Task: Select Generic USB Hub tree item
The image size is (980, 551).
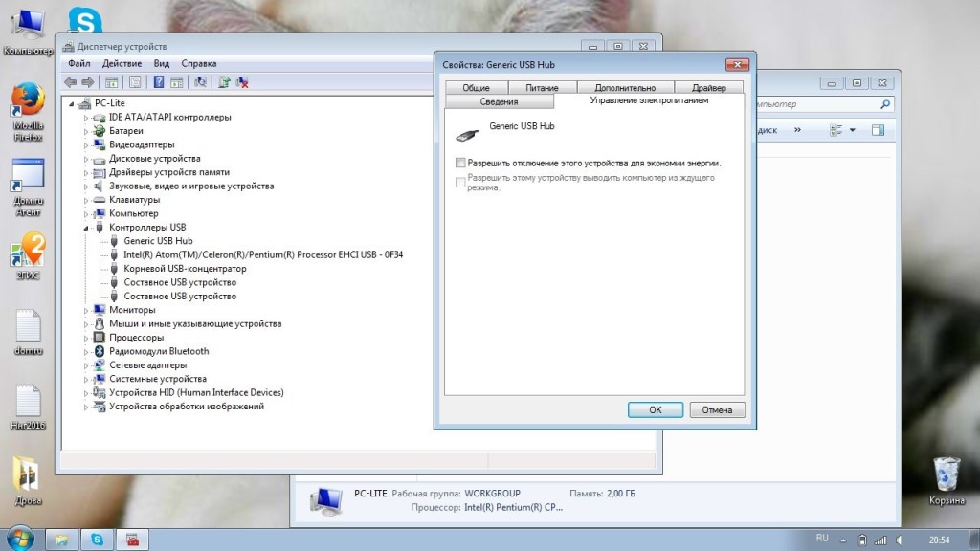Action: pyautogui.click(x=158, y=241)
